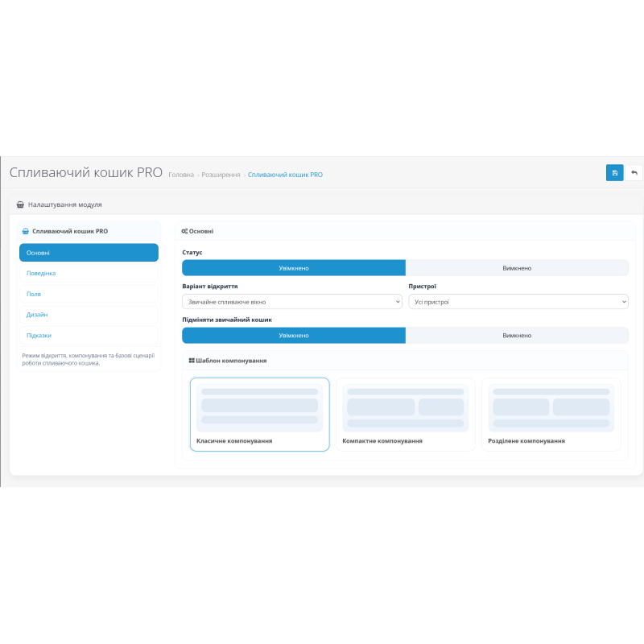The height and width of the screenshot is (644, 644).
Task: Switch to the Дизайн tab
Action: pos(89,315)
